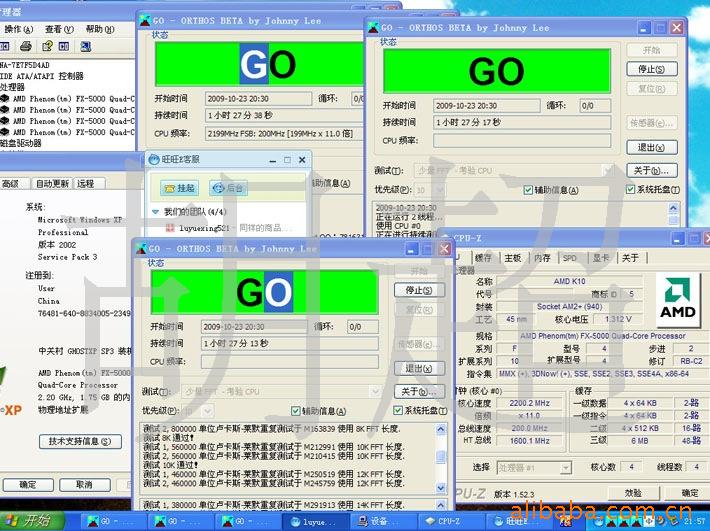
Task: Open the CPU-Z 处理器 #1 selection dropdown
Action: tap(534, 468)
